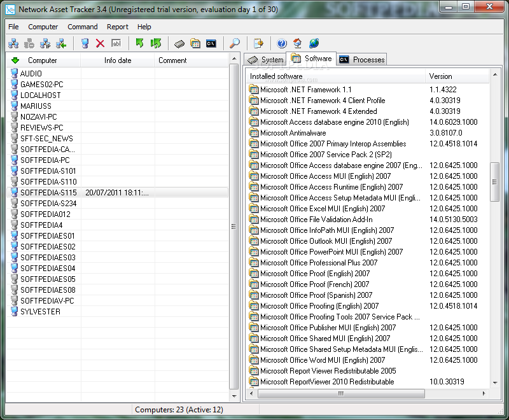509x420 pixels.
Task: Select Microsoft Office Excel MUI (English) 2007
Action: pos(323,208)
